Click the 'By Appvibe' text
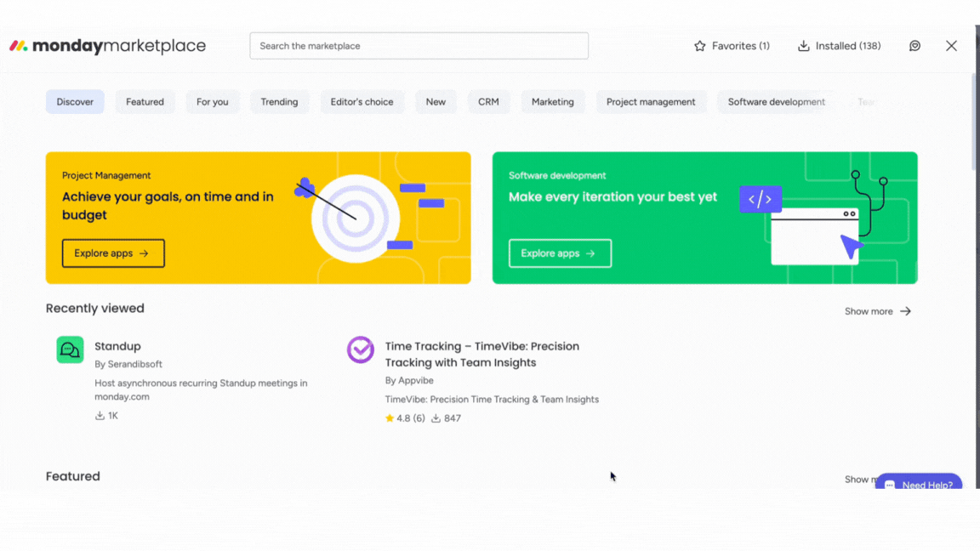The height and width of the screenshot is (551, 980). tap(409, 380)
